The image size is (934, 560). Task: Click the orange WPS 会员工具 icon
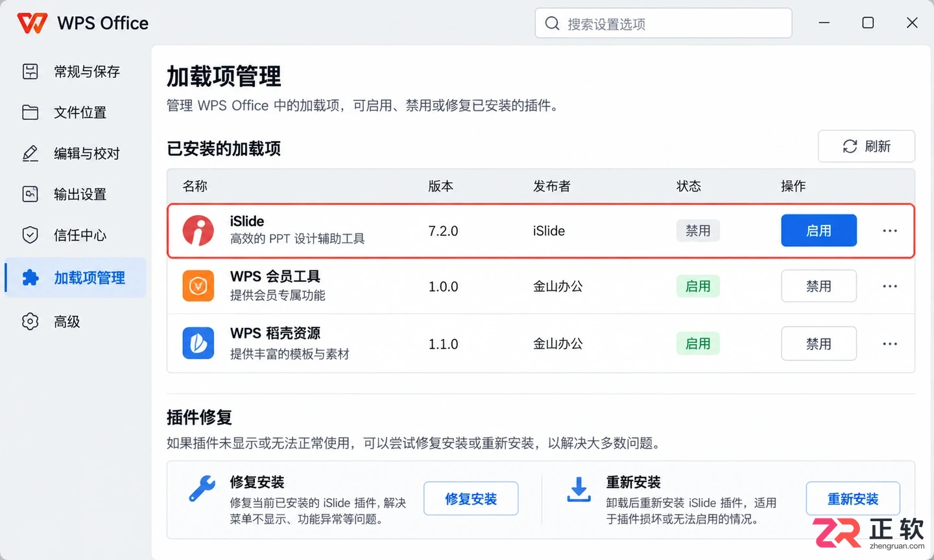point(198,286)
